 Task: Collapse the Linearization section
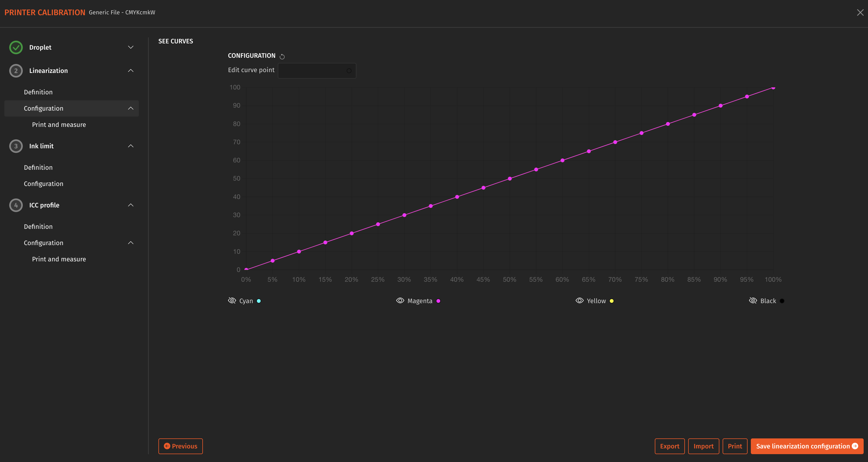[131, 71]
